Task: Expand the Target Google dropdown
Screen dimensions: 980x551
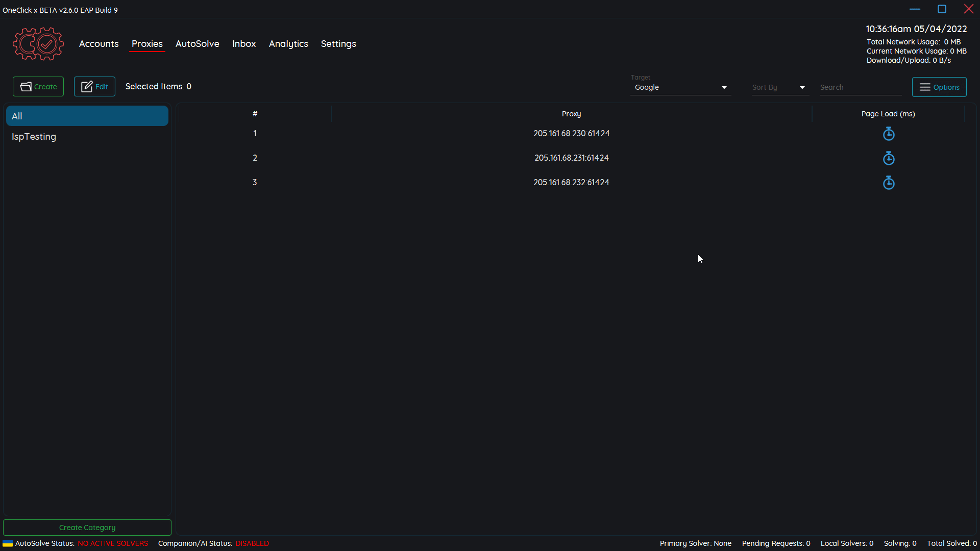Action: [x=680, y=87]
